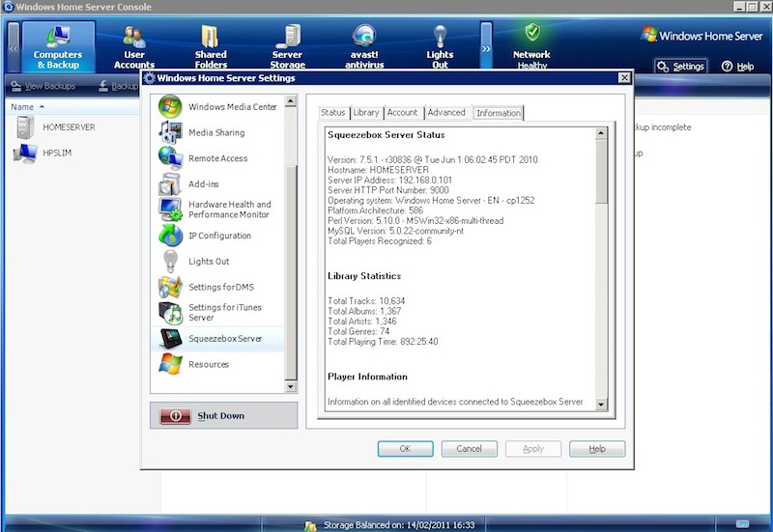Select Add-ins settings
This screenshot has width=773, height=532.
(218, 183)
